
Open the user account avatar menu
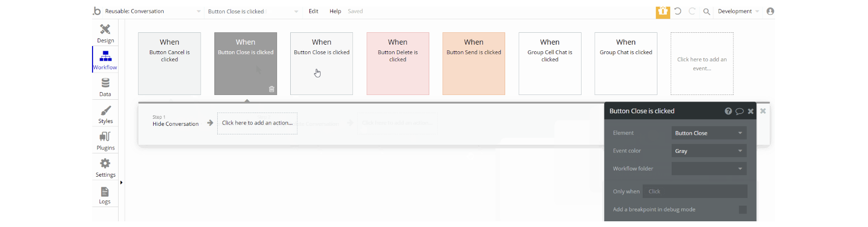770,11
